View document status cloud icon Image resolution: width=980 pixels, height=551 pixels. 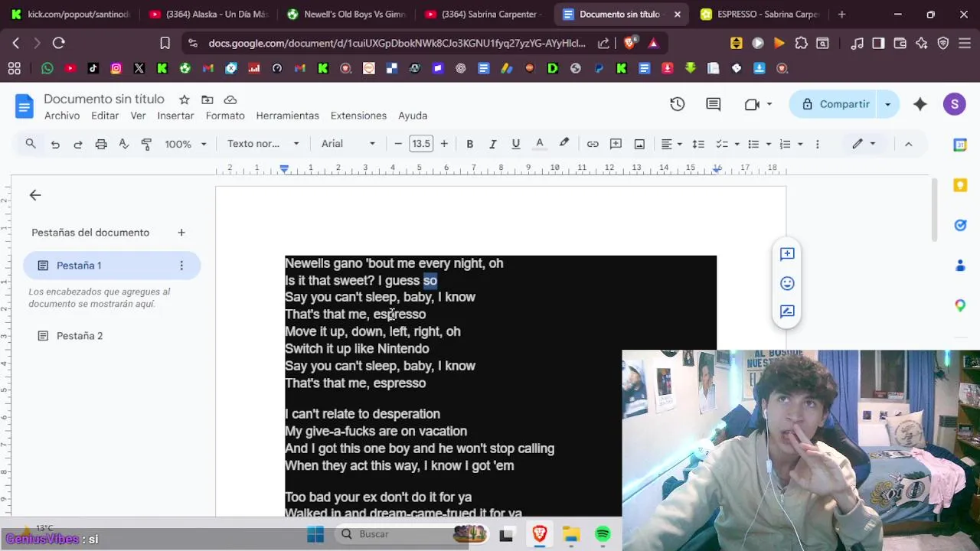pos(230,99)
